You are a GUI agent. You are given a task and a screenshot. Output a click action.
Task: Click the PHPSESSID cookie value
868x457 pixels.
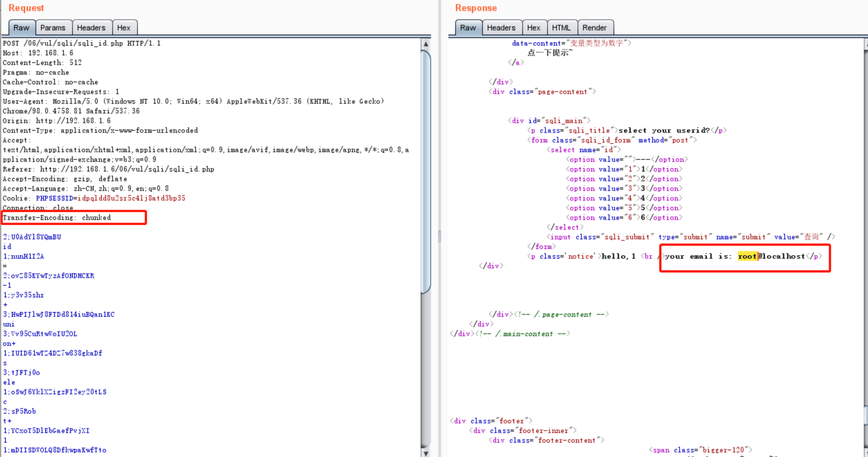coord(131,198)
